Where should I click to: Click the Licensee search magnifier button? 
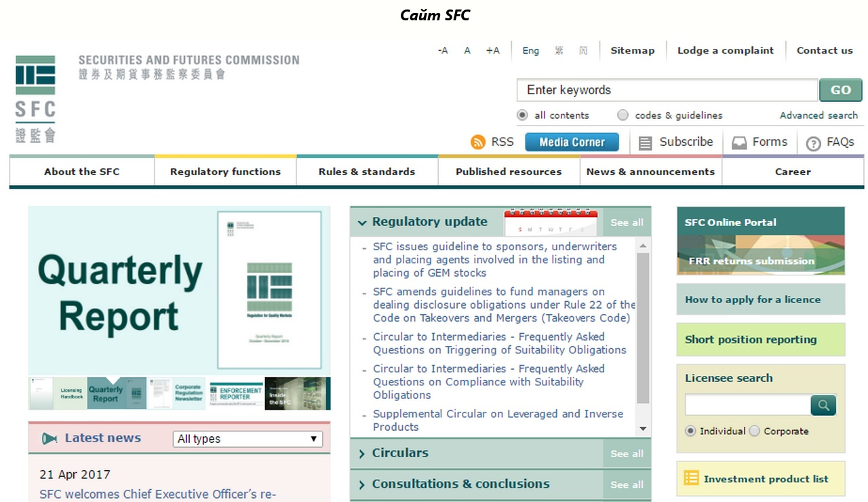823,406
